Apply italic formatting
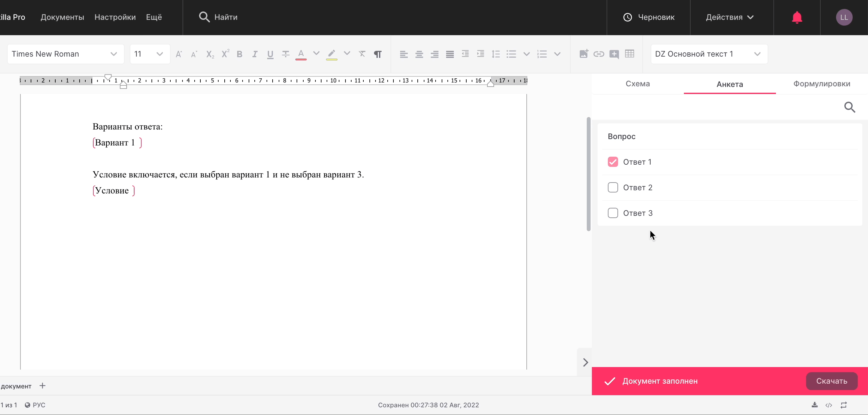This screenshot has width=868, height=415. pyautogui.click(x=255, y=54)
